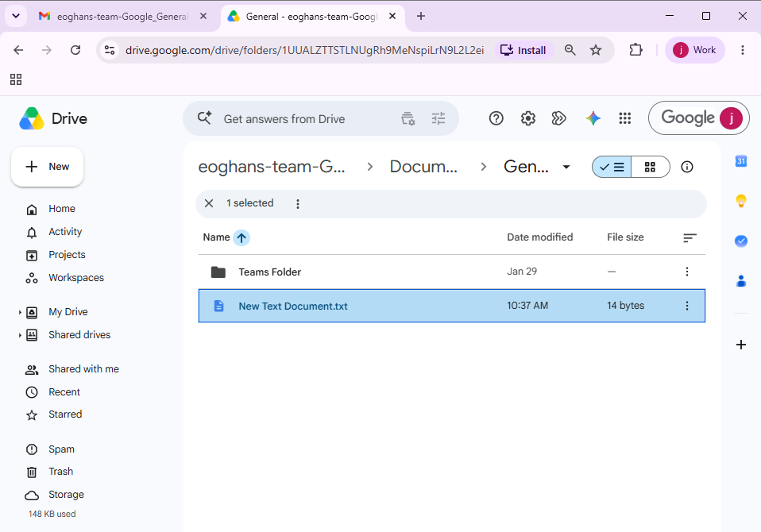Viewport: 761px width, 532px height.
Task: Bookmark this page with star icon
Action: (x=596, y=50)
